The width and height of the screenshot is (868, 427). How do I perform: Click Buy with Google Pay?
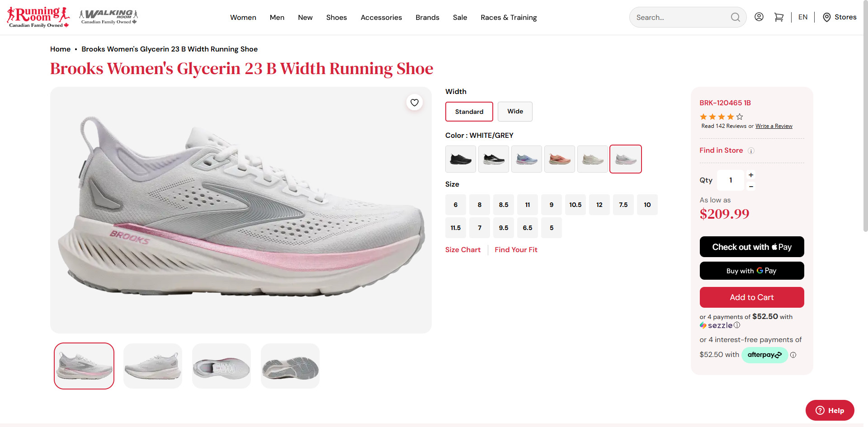[752, 271]
